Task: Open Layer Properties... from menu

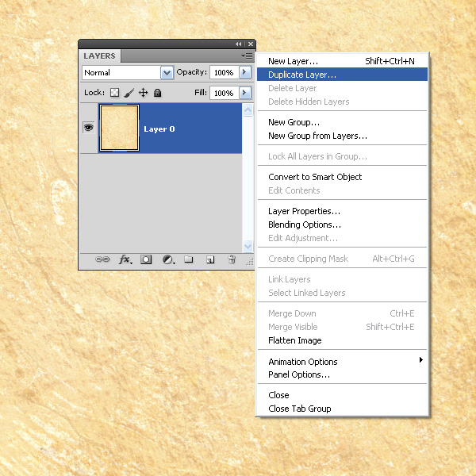Action: click(x=342, y=211)
